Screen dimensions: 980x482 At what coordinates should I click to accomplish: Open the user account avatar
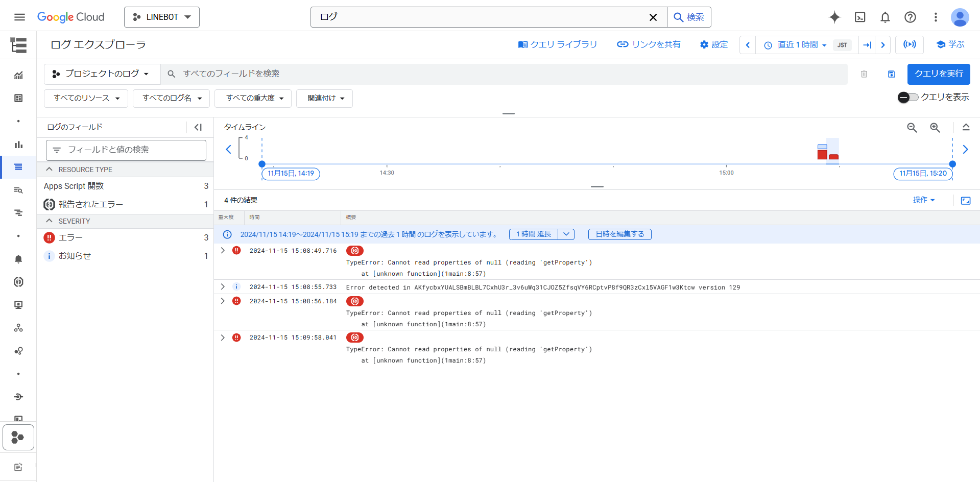click(x=960, y=17)
